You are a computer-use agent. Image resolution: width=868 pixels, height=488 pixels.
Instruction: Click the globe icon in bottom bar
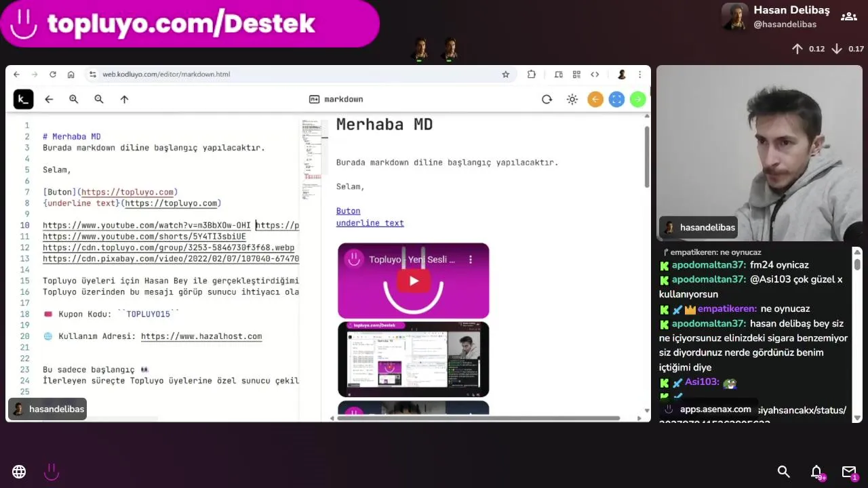pyautogui.click(x=19, y=472)
